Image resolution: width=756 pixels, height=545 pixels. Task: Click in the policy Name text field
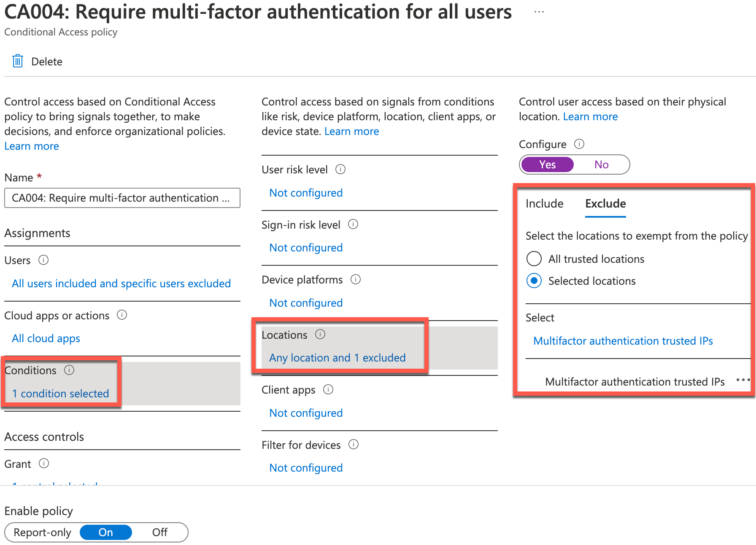click(x=122, y=198)
